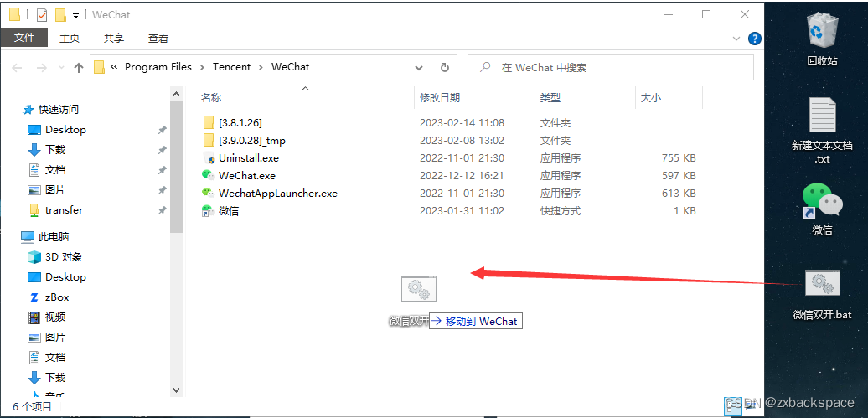The height and width of the screenshot is (418, 868).
Task: Select the Uninstall.exe shield icon
Action: click(208, 157)
